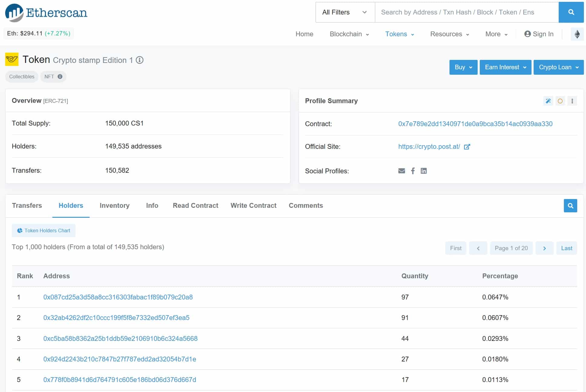The height and width of the screenshot is (392, 586).
Task: Click the NFT tag info icon
Action: click(60, 77)
